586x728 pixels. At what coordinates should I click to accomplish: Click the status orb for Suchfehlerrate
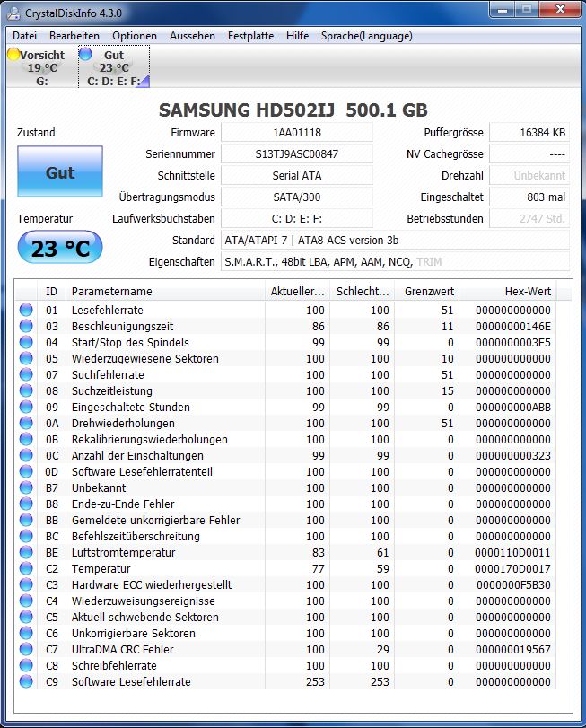click(x=26, y=374)
